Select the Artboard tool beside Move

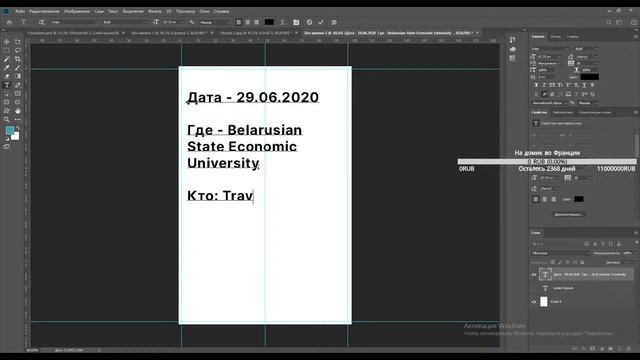[x=18, y=42]
